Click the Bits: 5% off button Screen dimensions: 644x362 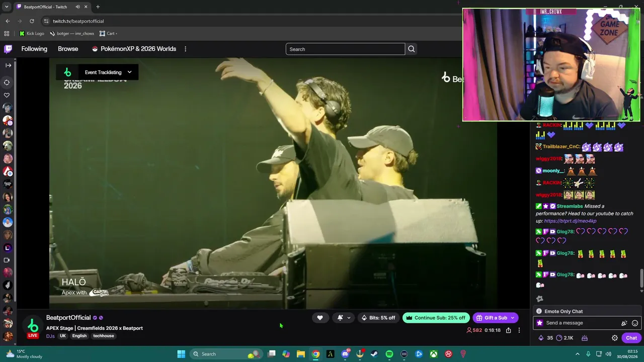pyautogui.click(x=378, y=318)
